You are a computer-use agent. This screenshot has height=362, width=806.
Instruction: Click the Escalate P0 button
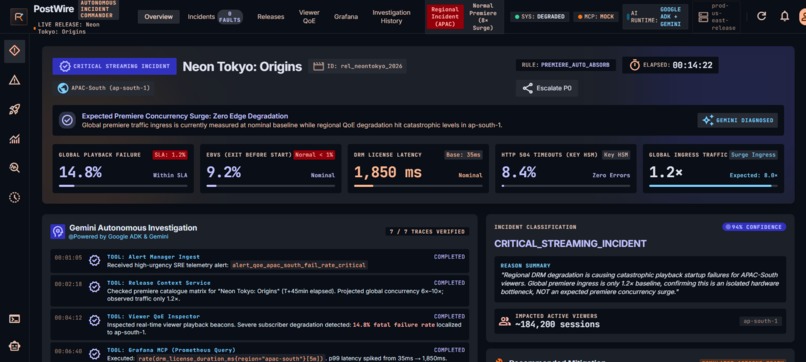pyautogui.click(x=547, y=88)
